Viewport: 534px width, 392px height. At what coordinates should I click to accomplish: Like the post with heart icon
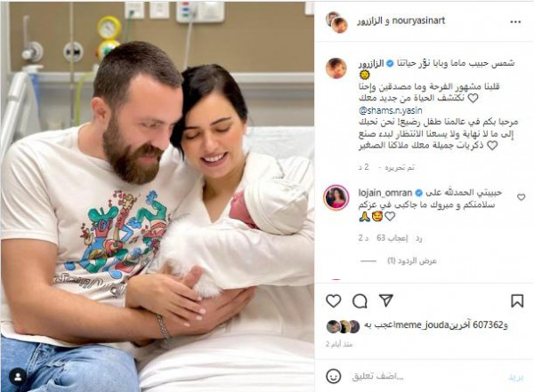[334, 301]
